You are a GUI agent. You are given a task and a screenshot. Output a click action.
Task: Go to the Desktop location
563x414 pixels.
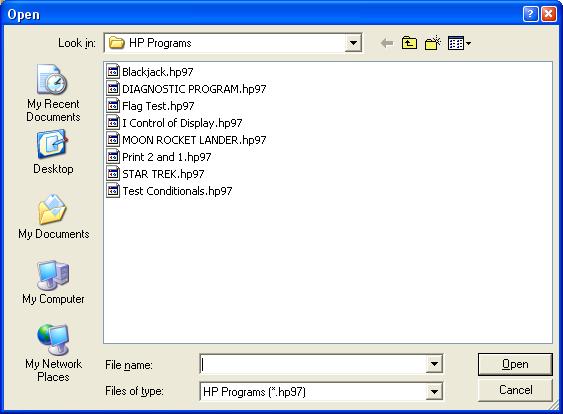pyautogui.click(x=53, y=153)
